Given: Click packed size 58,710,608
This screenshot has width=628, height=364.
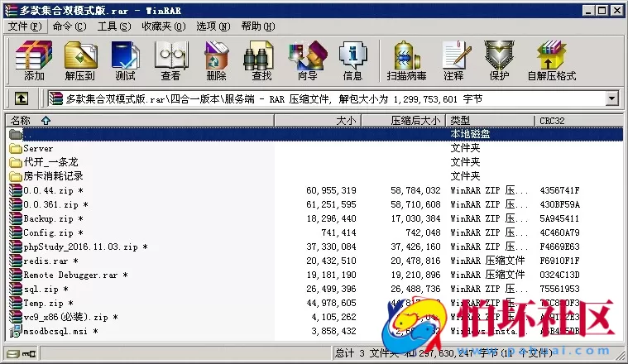Looking at the screenshot, I should (x=415, y=204).
